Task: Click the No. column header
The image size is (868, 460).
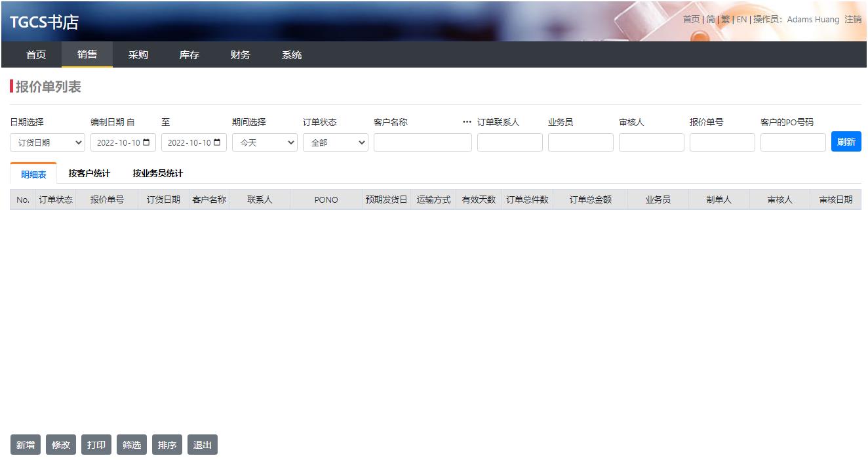Action: click(23, 199)
